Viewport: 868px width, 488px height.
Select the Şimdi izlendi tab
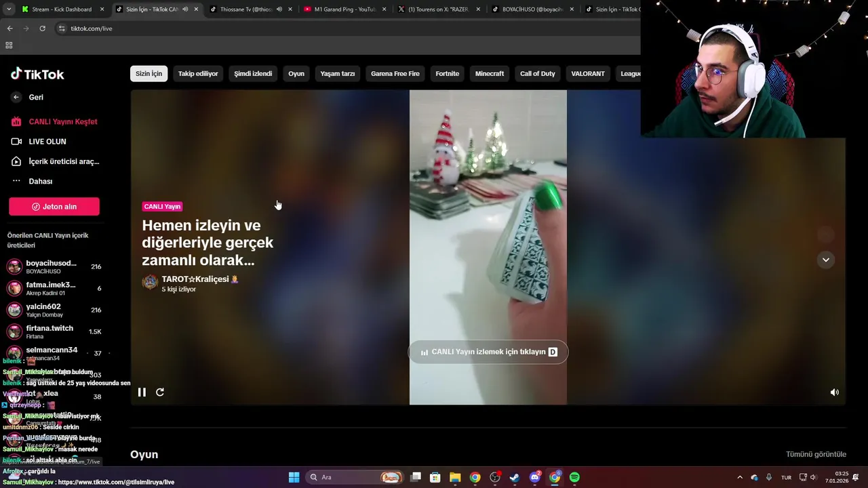[253, 73]
